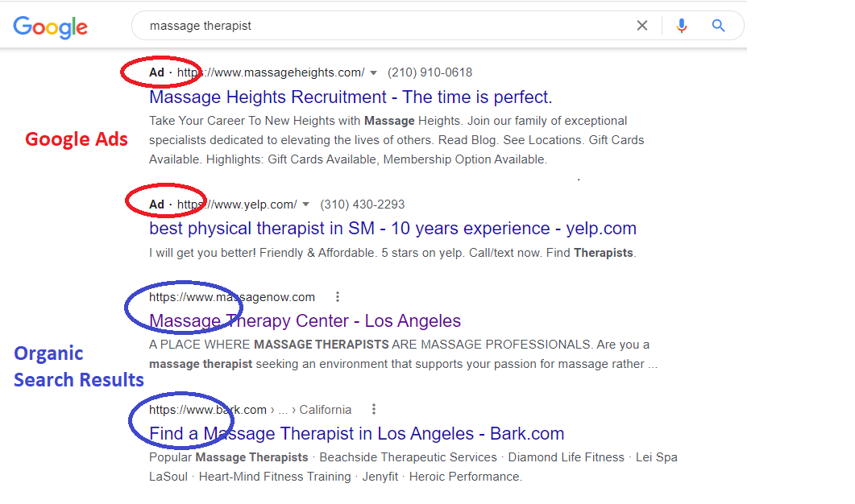The height and width of the screenshot is (504, 855).
Task: Click the https://www.massagenow.com URL
Action: (230, 296)
